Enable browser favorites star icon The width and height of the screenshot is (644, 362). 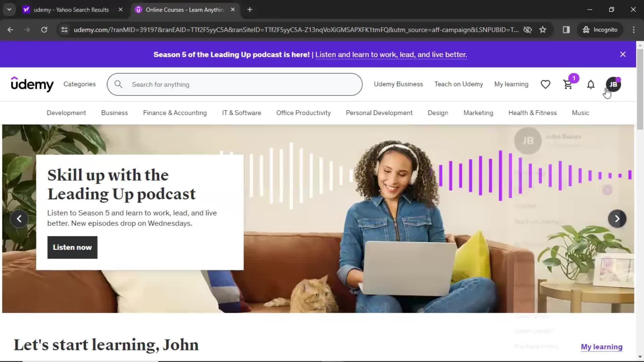pos(543,29)
